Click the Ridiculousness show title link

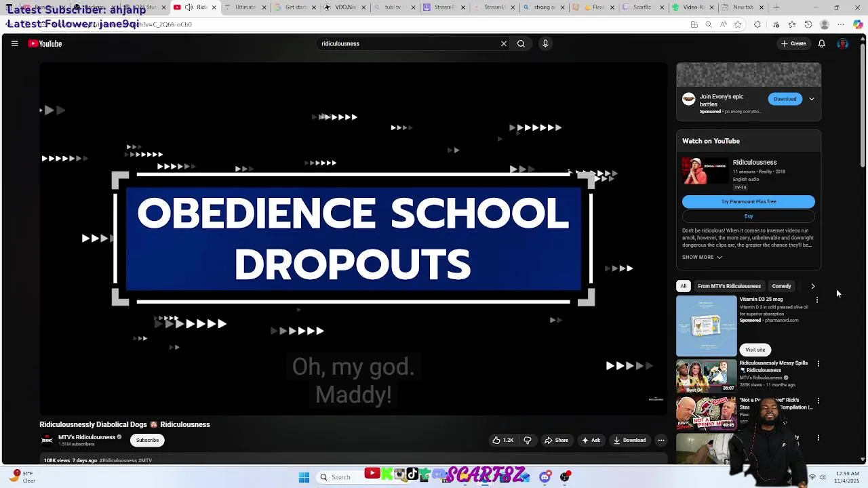tap(754, 163)
